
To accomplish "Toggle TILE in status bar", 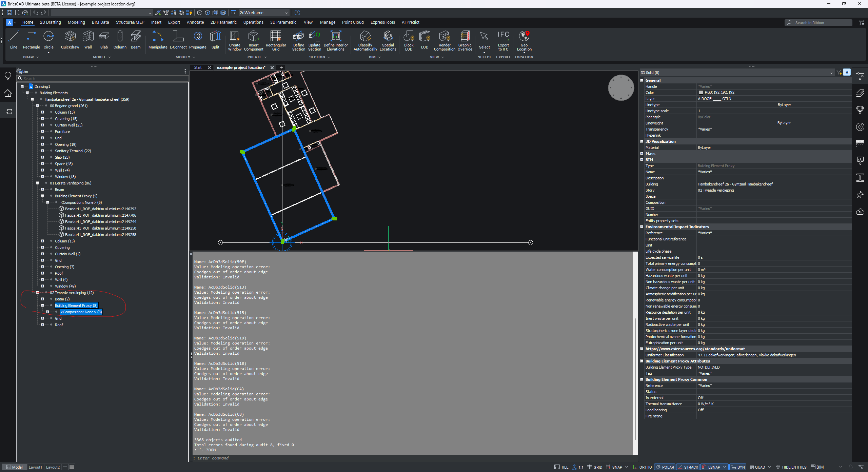I will click(561, 467).
